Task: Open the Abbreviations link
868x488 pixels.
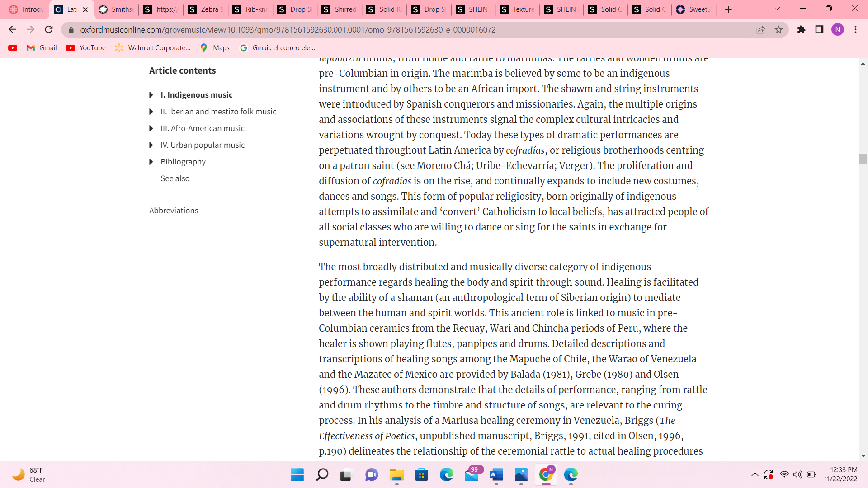Action: pyautogui.click(x=174, y=211)
